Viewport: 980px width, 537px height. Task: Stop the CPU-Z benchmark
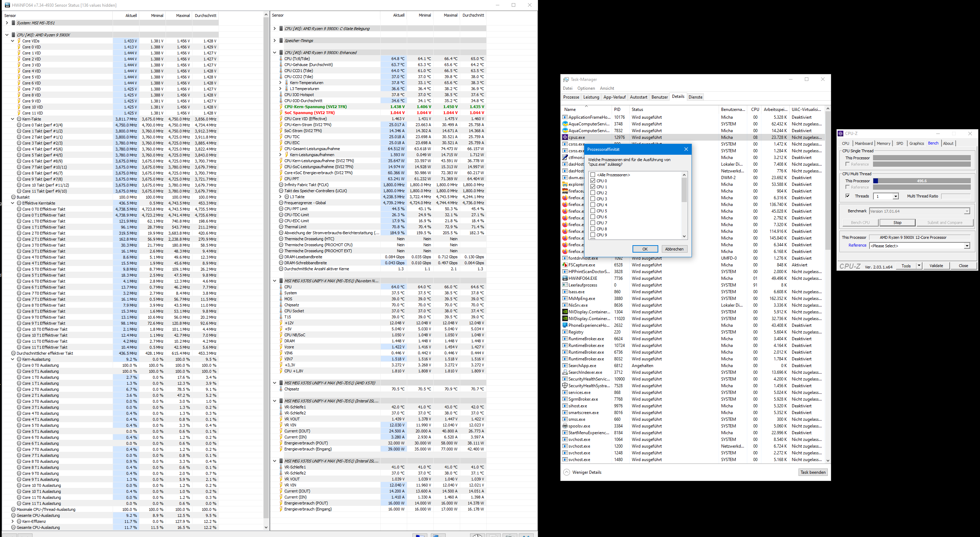point(897,223)
